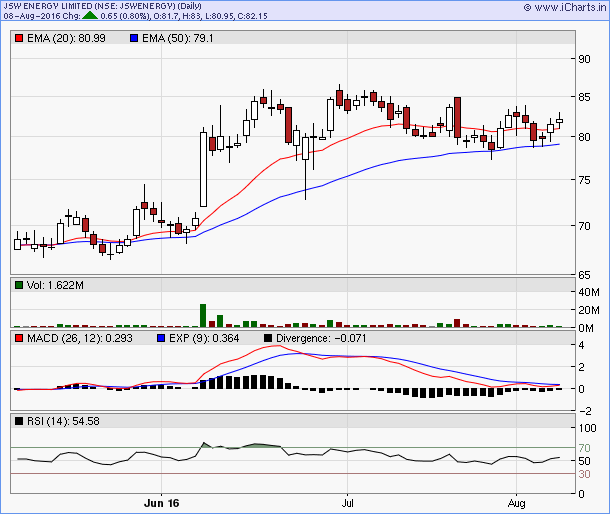Screen dimensions: 610x514
Task: Click the 85 price axis label
Action: point(584,97)
